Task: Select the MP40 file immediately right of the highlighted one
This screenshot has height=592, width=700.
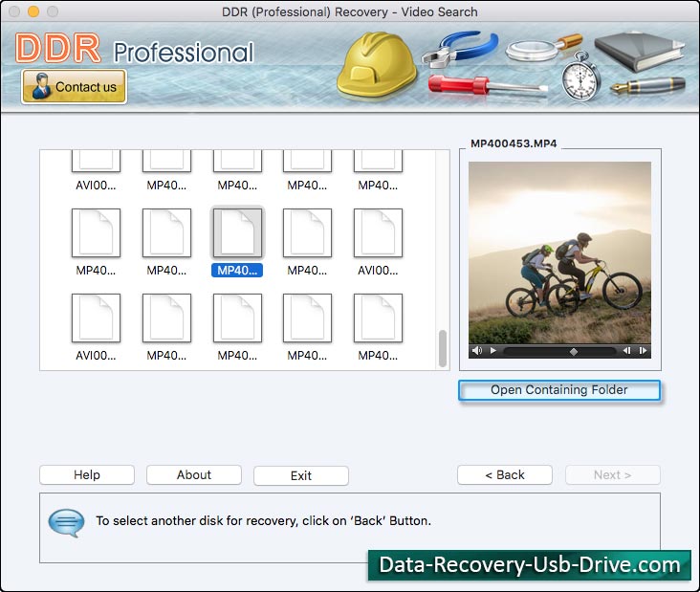Action: point(307,241)
